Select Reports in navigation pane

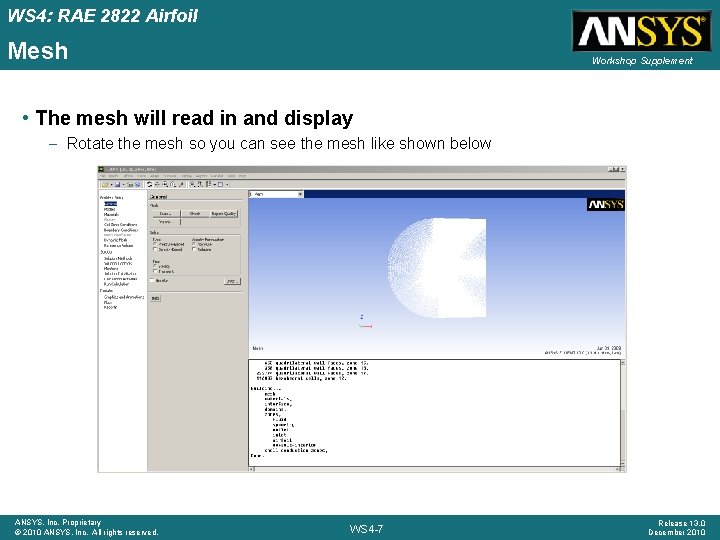click(110, 308)
